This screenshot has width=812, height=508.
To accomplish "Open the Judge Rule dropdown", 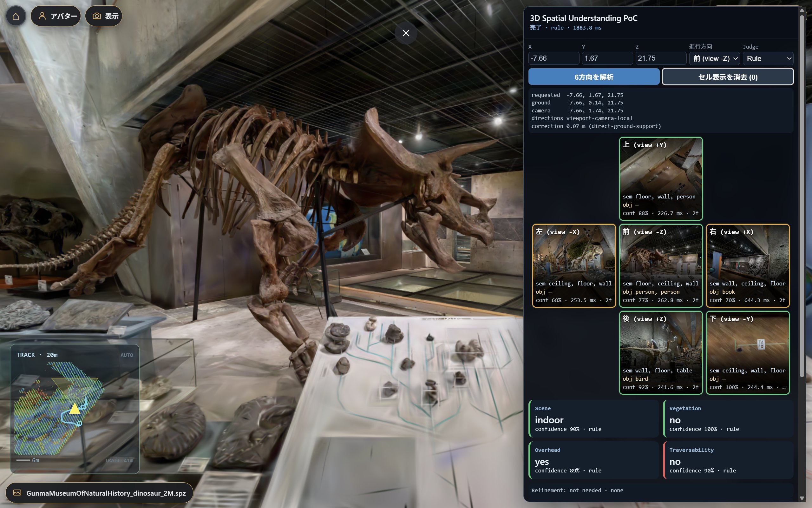I will click(x=768, y=58).
